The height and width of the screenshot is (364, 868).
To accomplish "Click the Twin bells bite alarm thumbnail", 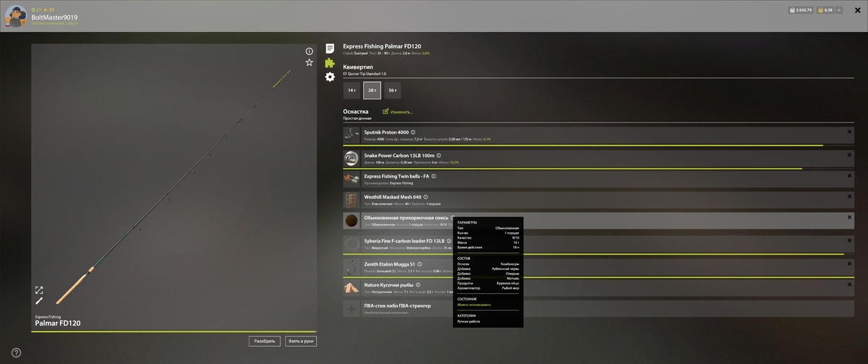I will 352,179.
